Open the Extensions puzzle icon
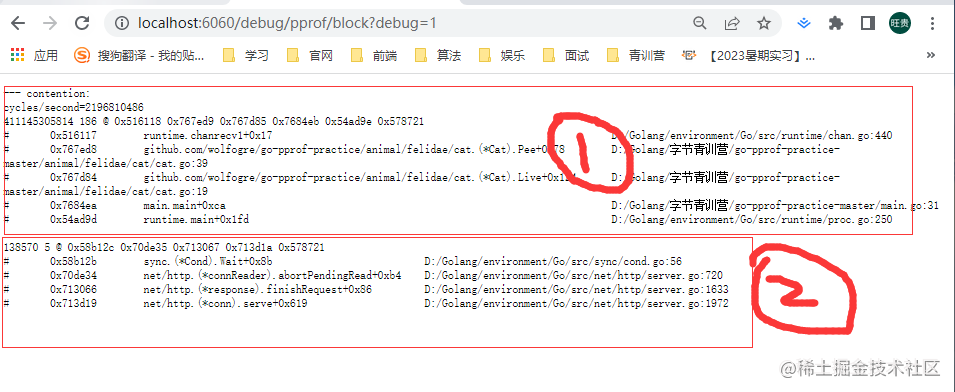The image size is (955, 392). click(x=836, y=24)
